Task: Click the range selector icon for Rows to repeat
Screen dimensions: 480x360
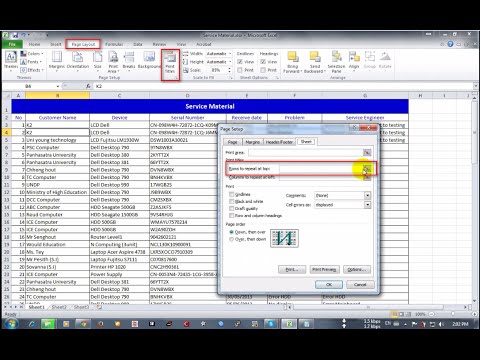Action: pyautogui.click(x=367, y=169)
